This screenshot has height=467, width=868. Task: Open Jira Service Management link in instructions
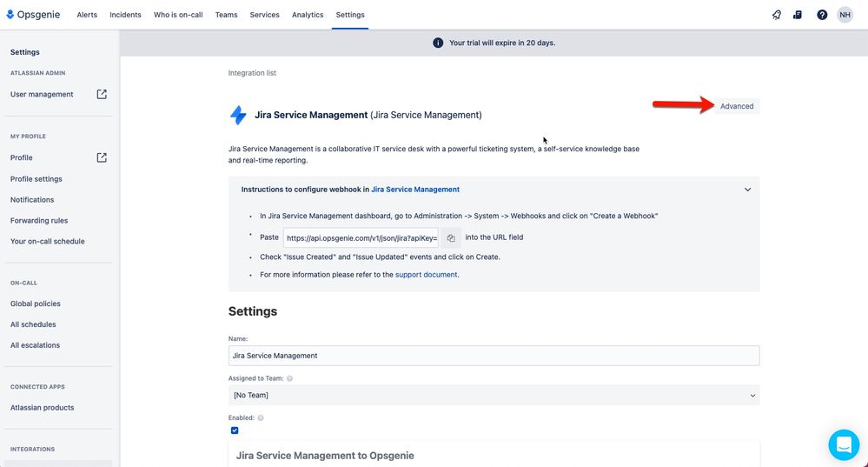(415, 190)
